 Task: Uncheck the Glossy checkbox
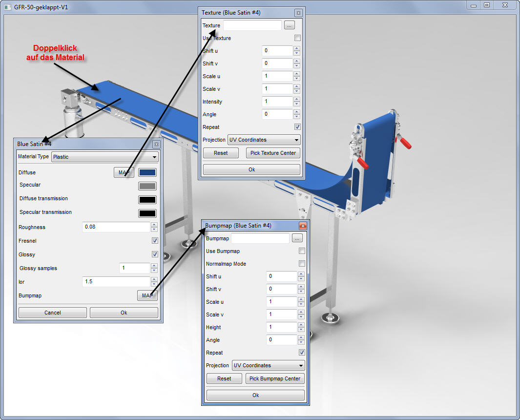155,254
